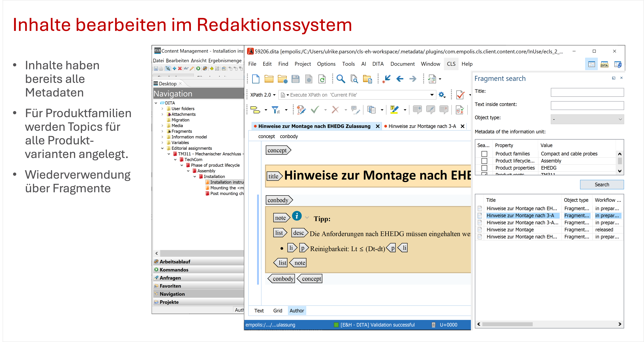Check the Product properties search checkbox
Screen dimensions: 644x342
click(x=484, y=168)
